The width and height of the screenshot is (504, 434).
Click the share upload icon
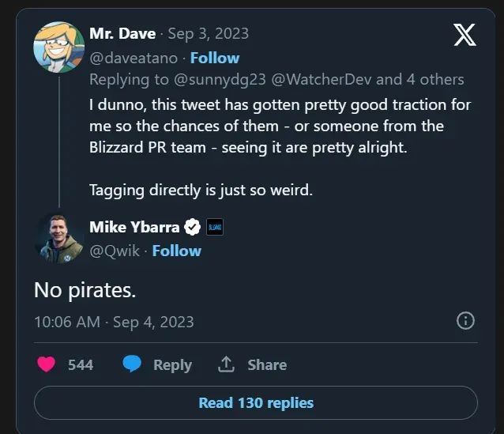point(226,364)
